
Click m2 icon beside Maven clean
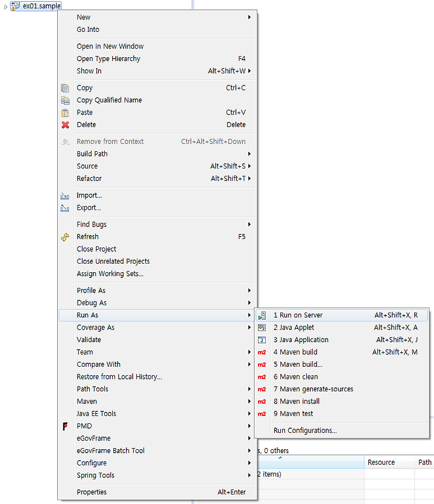point(262,377)
